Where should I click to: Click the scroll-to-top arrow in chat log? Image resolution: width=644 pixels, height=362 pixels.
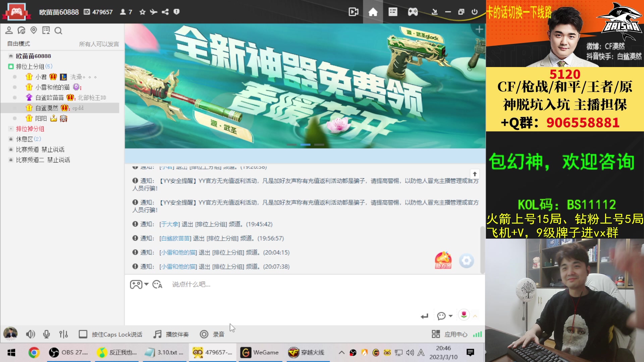click(x=475, y=174)
